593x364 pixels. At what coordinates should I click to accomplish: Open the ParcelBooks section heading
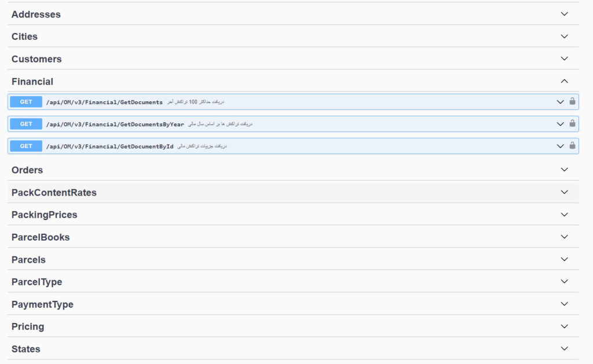pyautogui.click(x=41, y=237)
